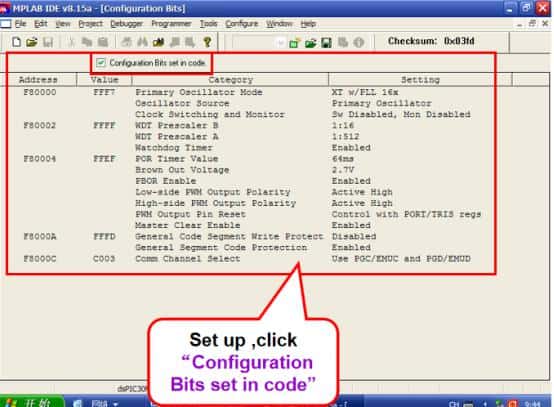This screenshot has width=554, height=407.
Task: Select the Primary Oscillator setting value
Action: [382, 103]
